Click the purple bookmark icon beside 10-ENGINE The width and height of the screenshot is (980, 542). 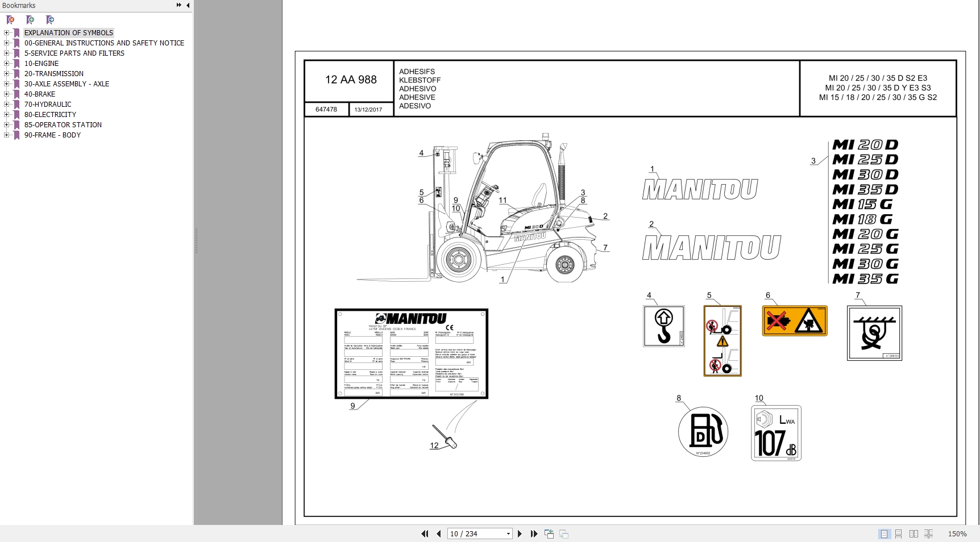click(16, 64)
